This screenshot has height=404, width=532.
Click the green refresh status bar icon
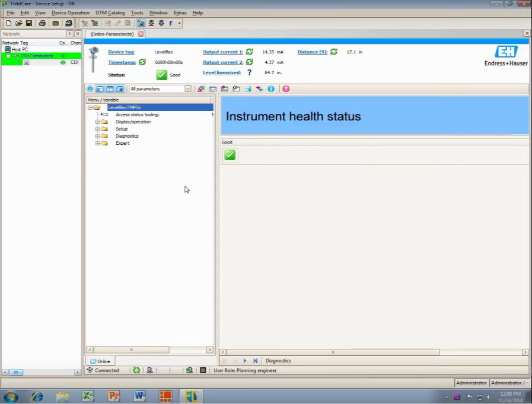tap(136, 370)
